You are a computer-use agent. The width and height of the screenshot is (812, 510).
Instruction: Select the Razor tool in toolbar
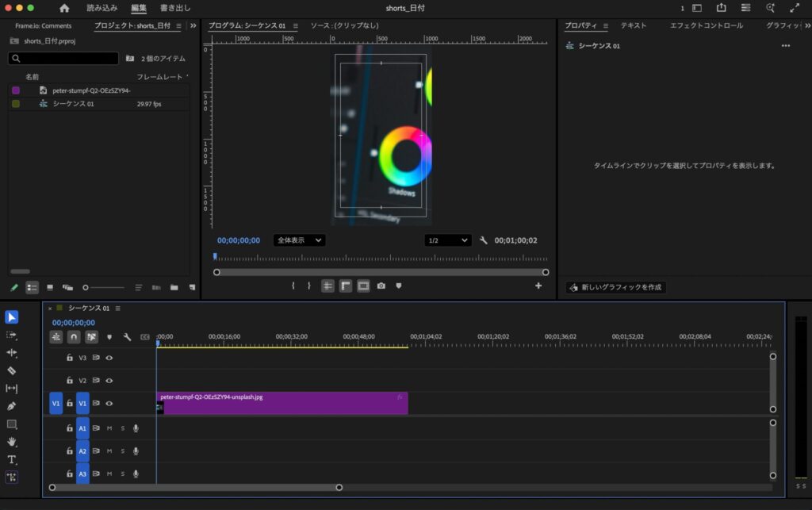12,370
